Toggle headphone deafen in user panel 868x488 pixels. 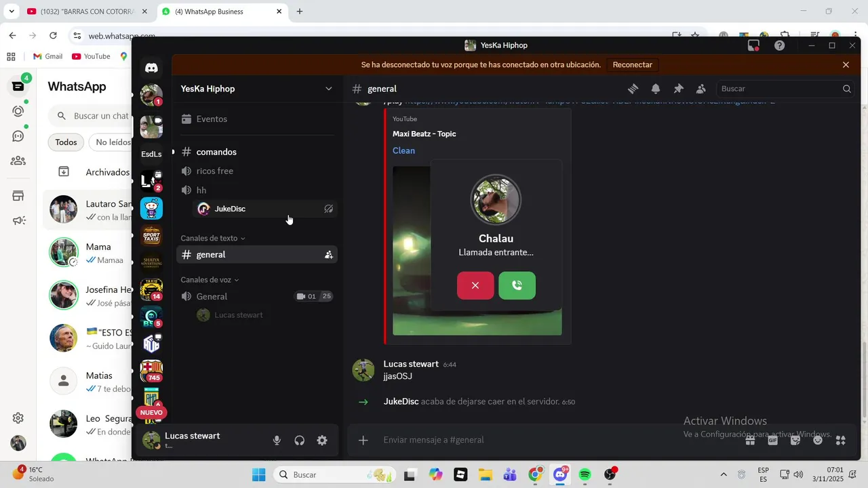tap(299, 441)
